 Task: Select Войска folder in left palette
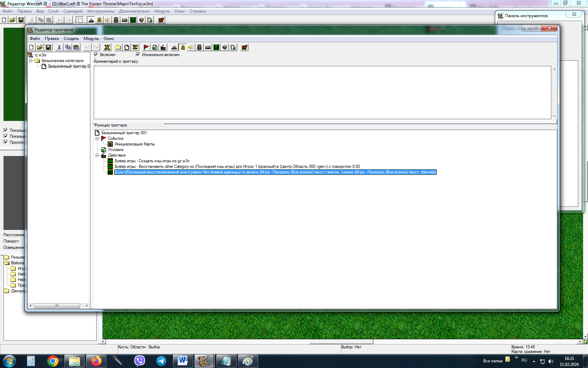[x=17, y=263]
